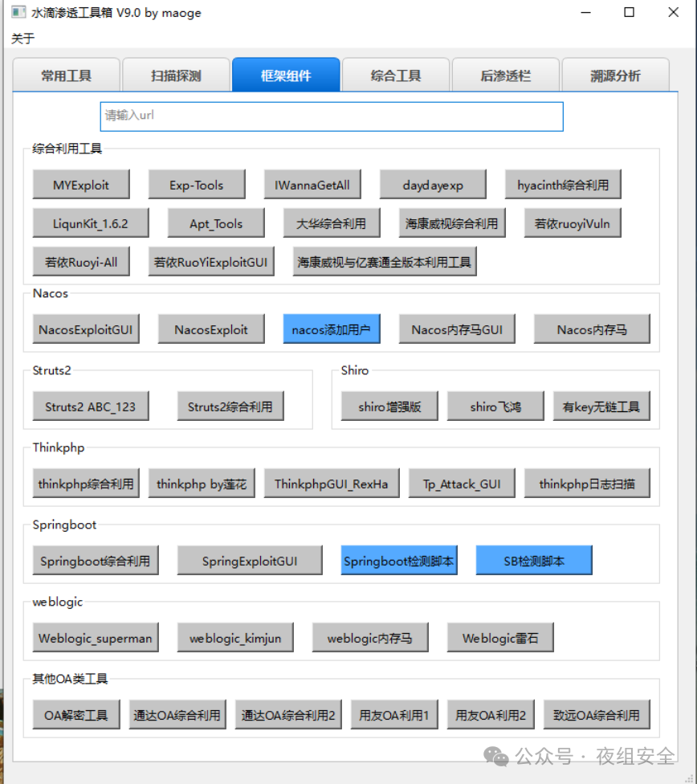
Task: Launch thinkphp综合利用
Action: point(86,483)
